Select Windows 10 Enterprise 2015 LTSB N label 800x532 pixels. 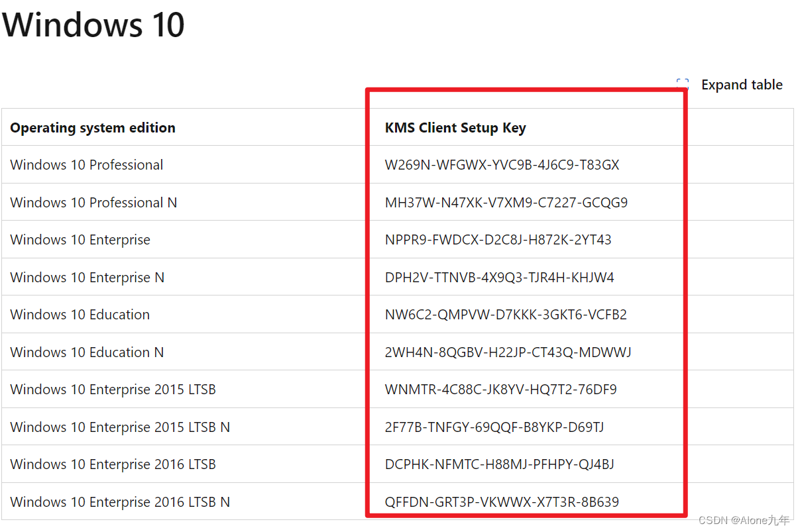pyautogui.click(x=120, y=427)
